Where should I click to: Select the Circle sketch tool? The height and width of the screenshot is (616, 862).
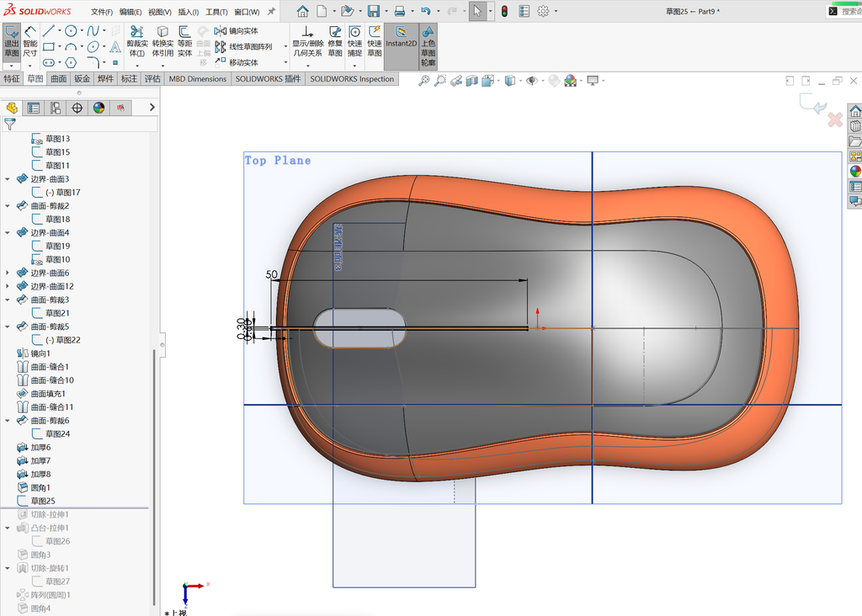(71, 31)
